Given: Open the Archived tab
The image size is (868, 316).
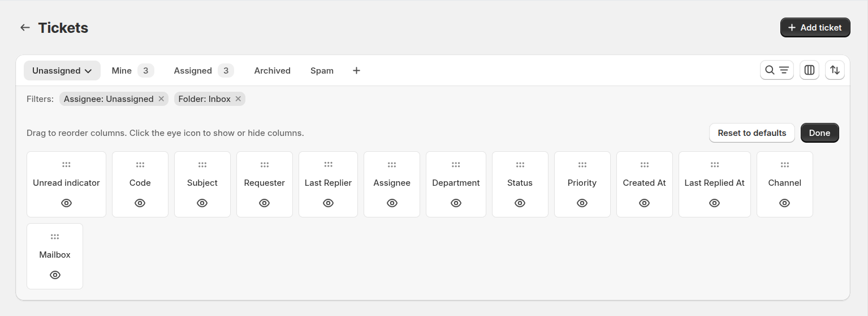Looking at the screenshot, I should pyautogui.click(x=272, y=71).
